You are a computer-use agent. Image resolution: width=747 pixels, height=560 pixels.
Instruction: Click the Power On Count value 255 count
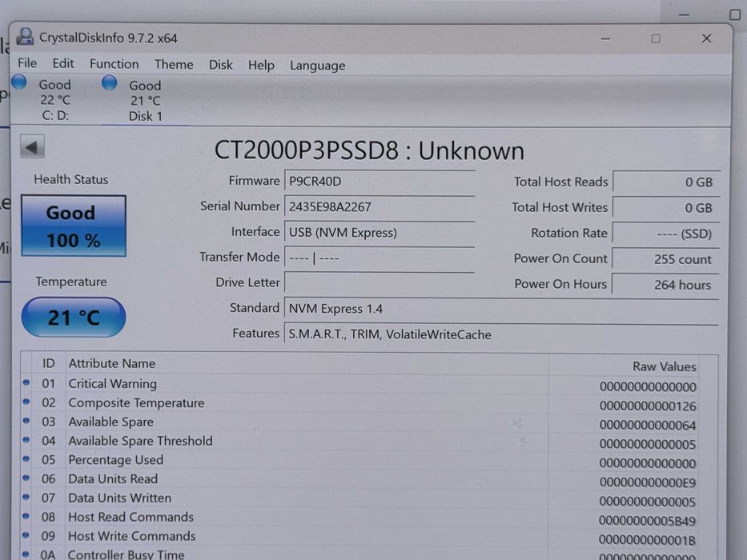pyautogui.click(x=666, y=259)
